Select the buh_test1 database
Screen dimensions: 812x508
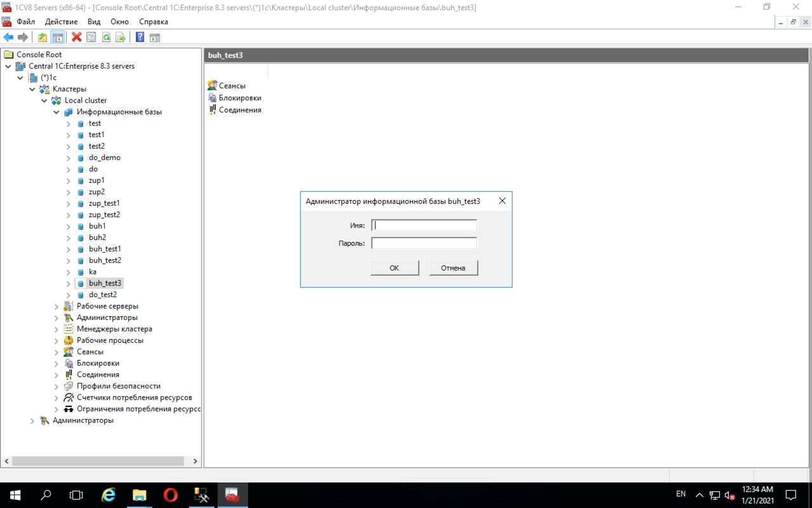[x=105, y=249]
